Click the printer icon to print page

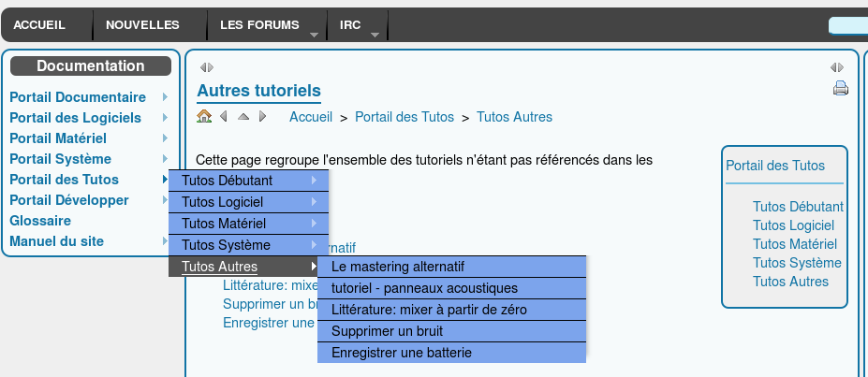point(840,89)
